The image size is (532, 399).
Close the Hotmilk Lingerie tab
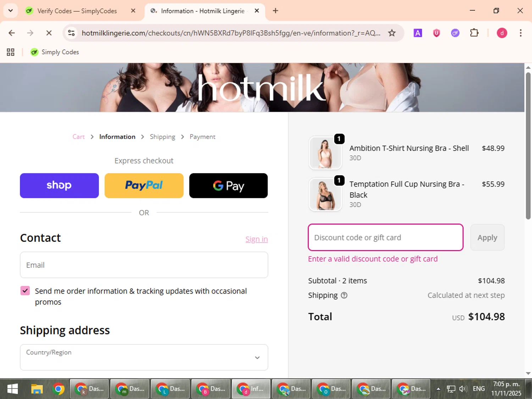(x=257, y=11)
